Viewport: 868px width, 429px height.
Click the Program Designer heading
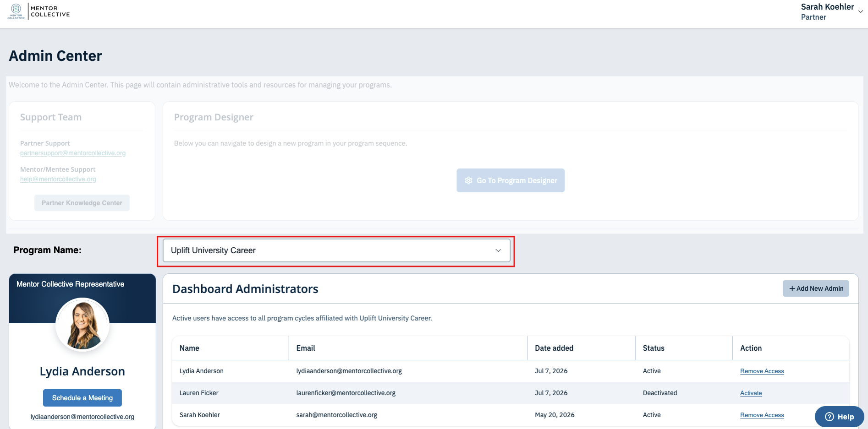click(214, 117)
